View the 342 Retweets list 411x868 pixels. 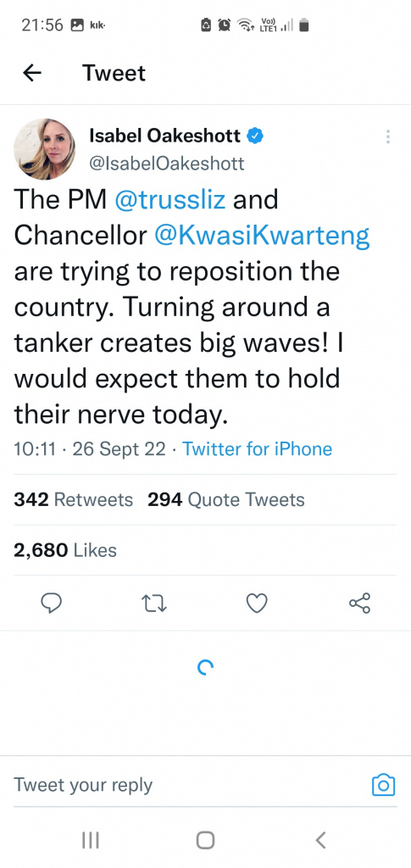coord(73,500)
